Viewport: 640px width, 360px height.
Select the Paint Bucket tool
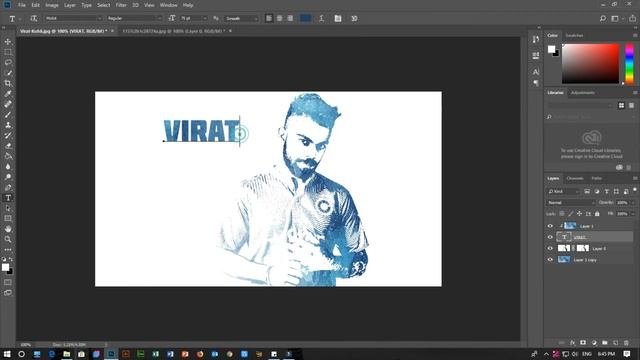click(8, 156)
